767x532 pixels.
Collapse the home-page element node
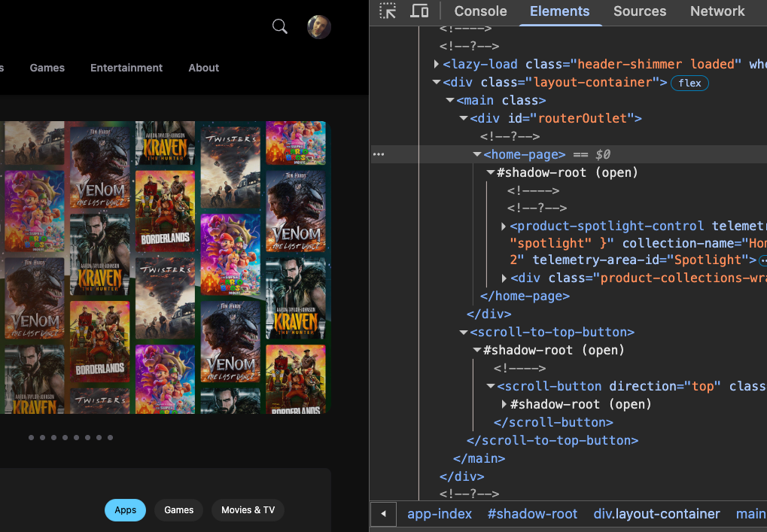477,154
